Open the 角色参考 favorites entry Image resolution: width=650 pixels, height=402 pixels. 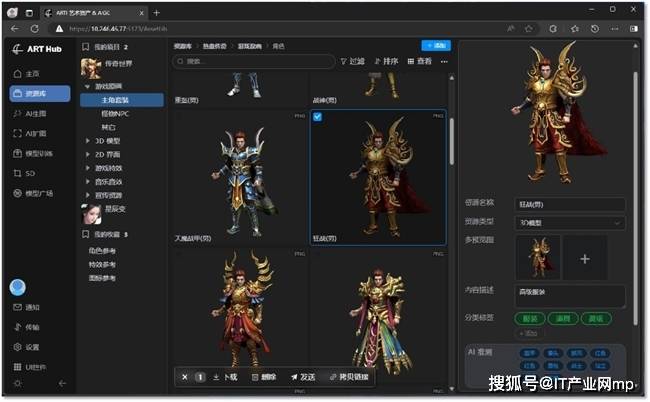pos(102,251)
